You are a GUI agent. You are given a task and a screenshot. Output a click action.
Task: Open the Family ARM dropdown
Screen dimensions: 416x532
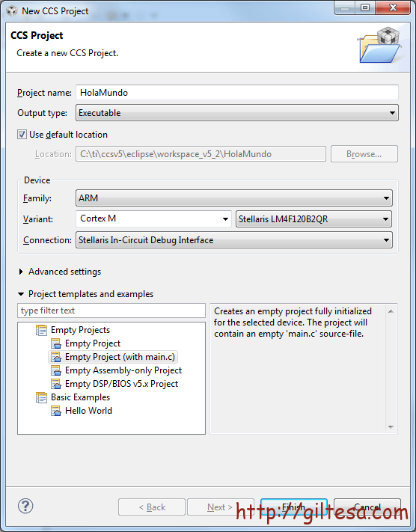(234, 198)
